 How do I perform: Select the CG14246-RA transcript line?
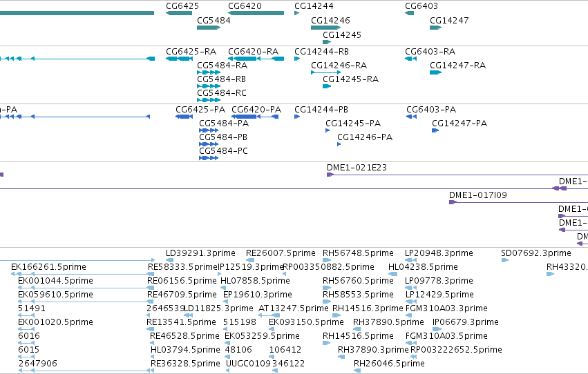coord(325,72)
